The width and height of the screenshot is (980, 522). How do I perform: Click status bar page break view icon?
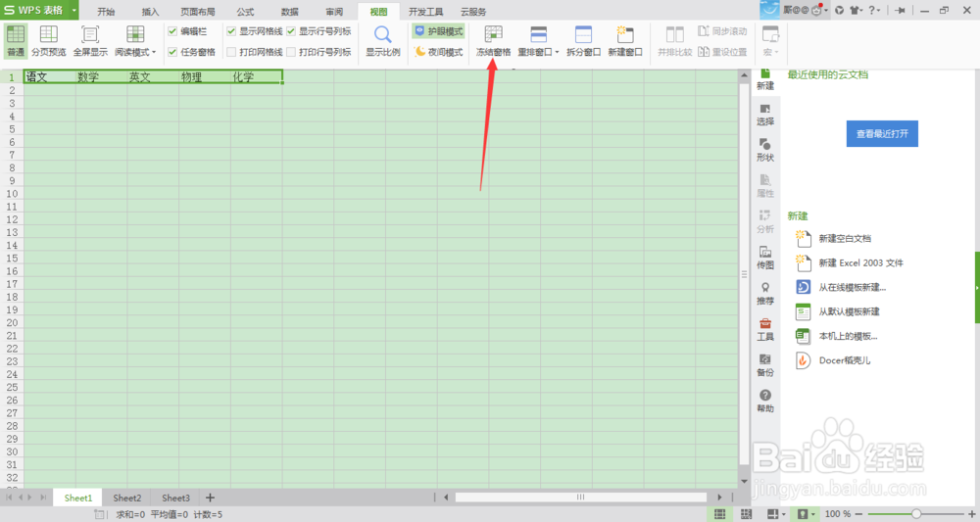(x=746, y=514)
